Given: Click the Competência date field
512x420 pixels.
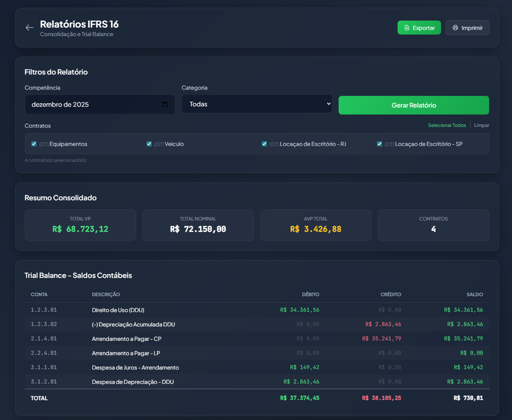Looking at the screenshot, I should click(x=93, y=104).
